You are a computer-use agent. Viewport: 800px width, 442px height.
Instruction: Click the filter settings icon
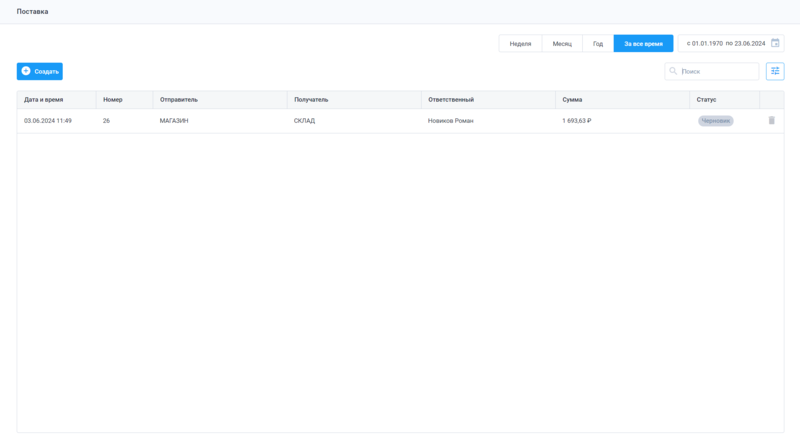click(775, 71)
